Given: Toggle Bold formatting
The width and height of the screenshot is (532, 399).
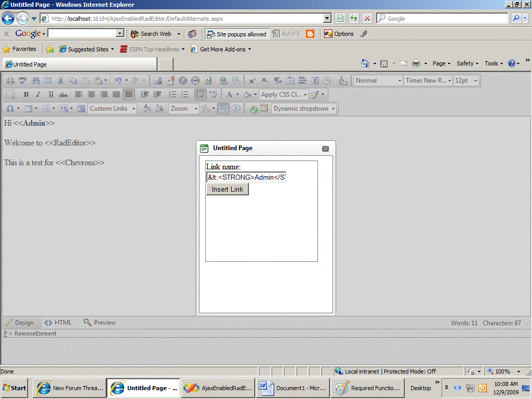Looking at the screenshot, I should coord(26,95).
